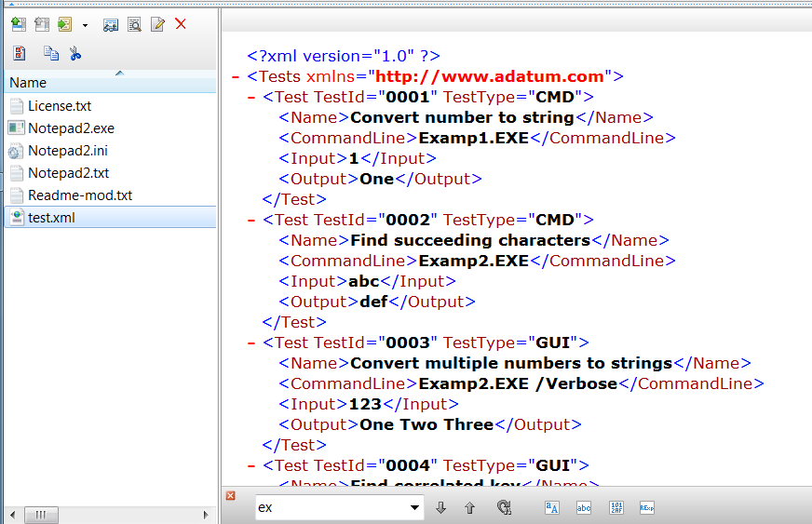The width and height of the screenshot is (812, 524).
Task: Select Notepad2.exe in the file list
Action: click(x=71, y=128)
